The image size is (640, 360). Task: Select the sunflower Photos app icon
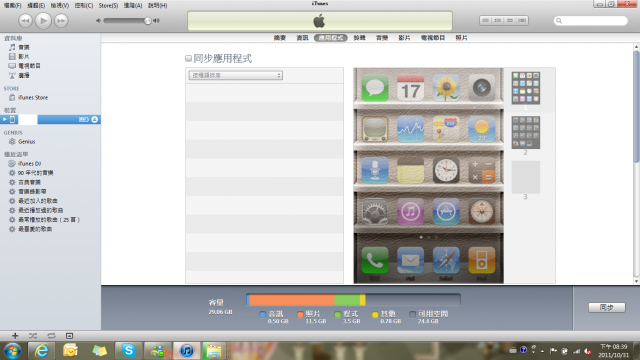tap(446, 87)
